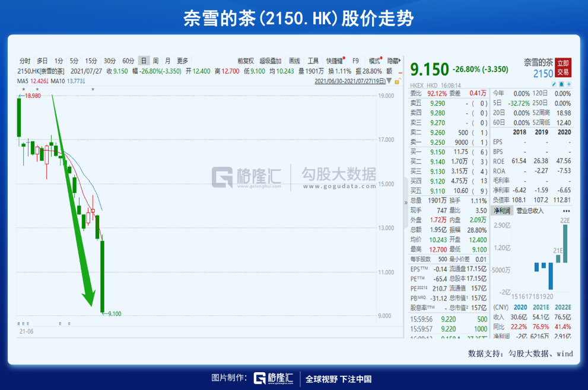Click the 负债率 112.81 value
This screenshot has width=588, height=390.
(x=561, y=200)
